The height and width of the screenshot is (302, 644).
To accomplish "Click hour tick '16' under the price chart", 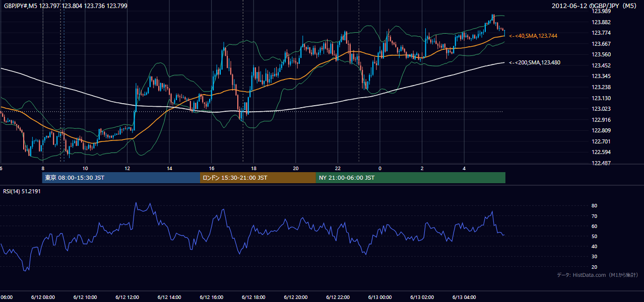I will [211, 169].
